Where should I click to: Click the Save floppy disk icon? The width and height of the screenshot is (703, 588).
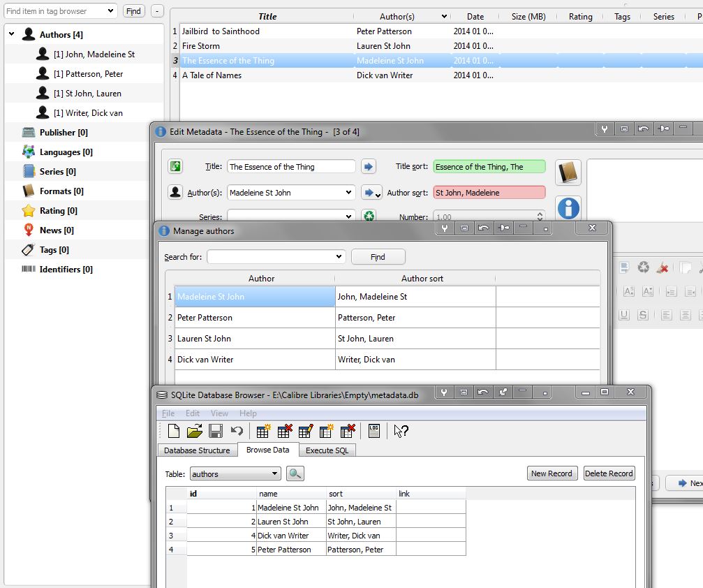[x=216, y=431]
